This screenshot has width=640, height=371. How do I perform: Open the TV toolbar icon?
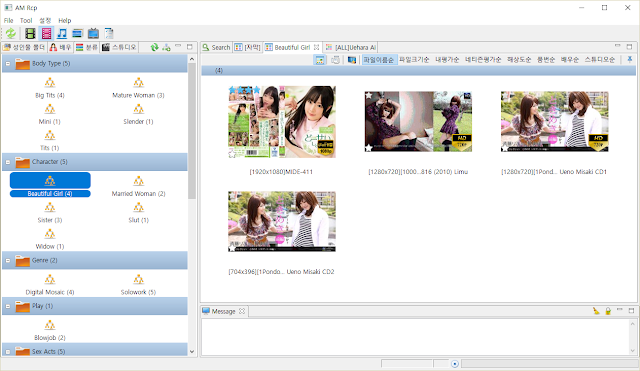pos(93,33)
